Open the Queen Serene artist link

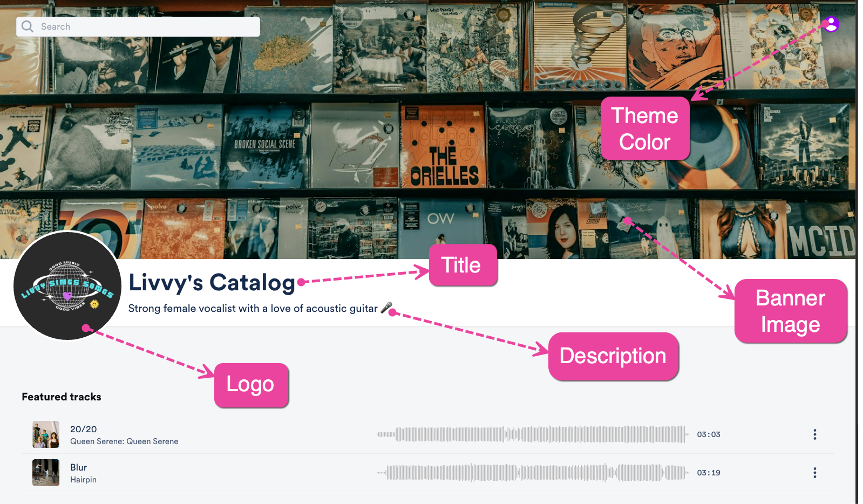[x=124, y=441]
